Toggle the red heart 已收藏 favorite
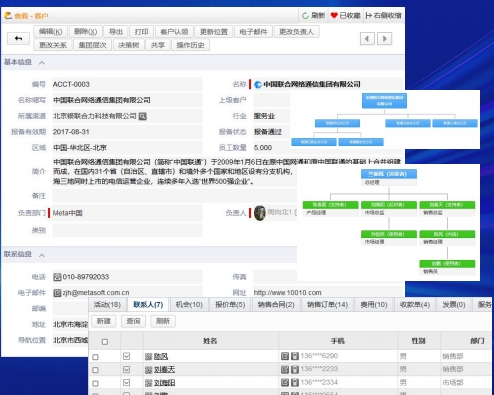The height and width of the screenshot is (395, 494). [x=334, y=15]
